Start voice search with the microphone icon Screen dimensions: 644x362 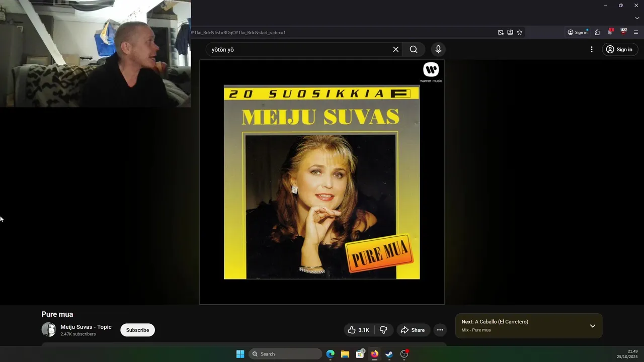click(x=438, y=49)
